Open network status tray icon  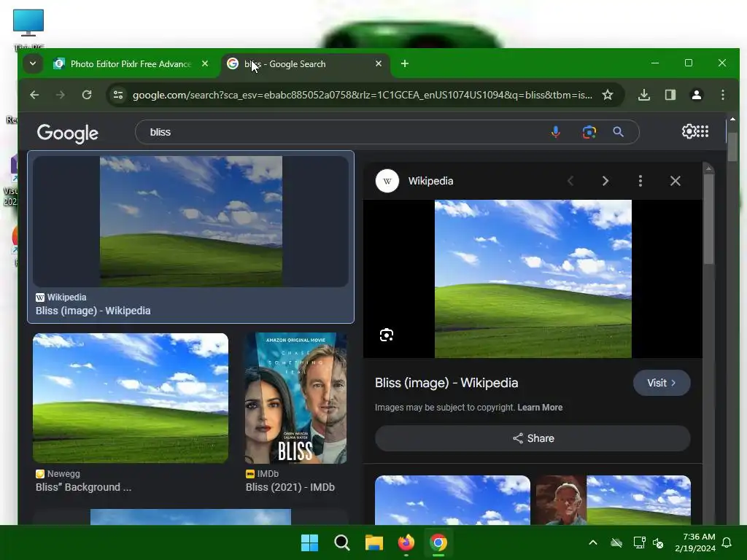pyautogui.click(x=639, y=542)
